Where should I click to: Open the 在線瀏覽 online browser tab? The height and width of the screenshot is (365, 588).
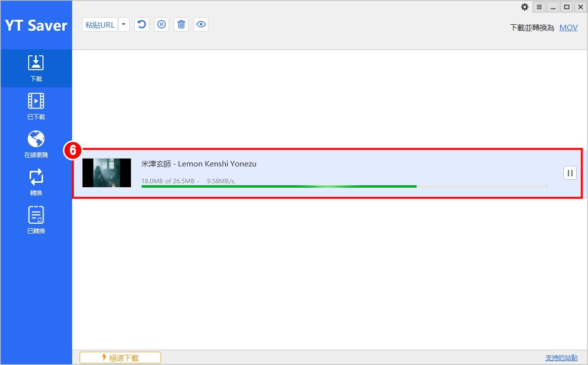coord(36,145)
